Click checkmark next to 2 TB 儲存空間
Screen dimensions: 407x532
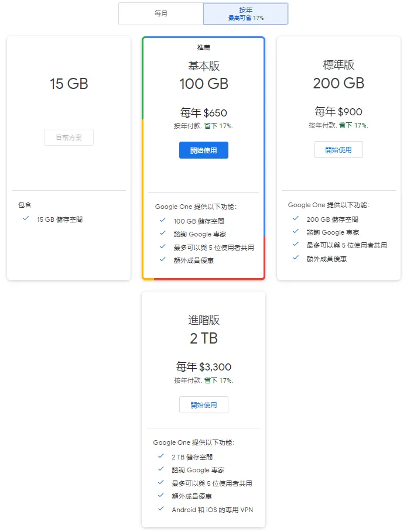point(160,457)
